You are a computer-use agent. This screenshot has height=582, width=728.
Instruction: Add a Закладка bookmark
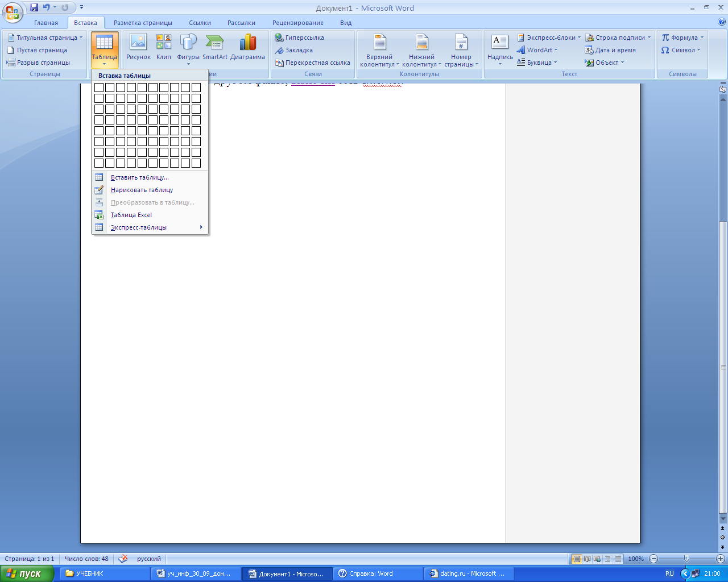pyautogui.click(x=294, y=50)
